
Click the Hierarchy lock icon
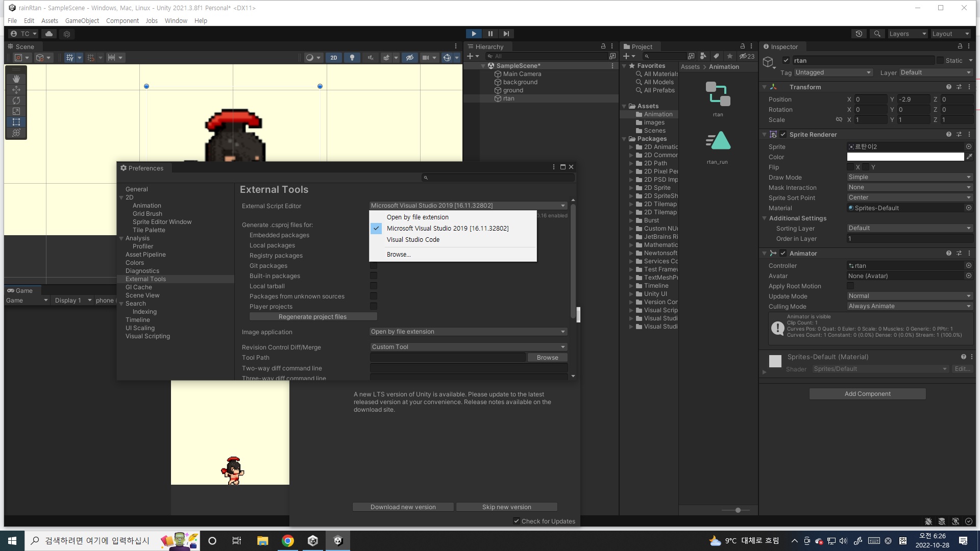pos(603,46)
